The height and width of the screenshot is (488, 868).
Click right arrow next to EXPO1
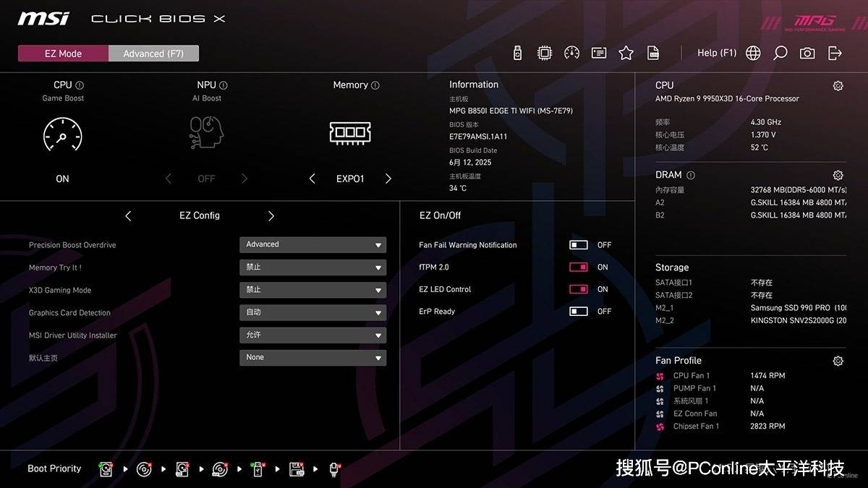click(x=388, y=179)
